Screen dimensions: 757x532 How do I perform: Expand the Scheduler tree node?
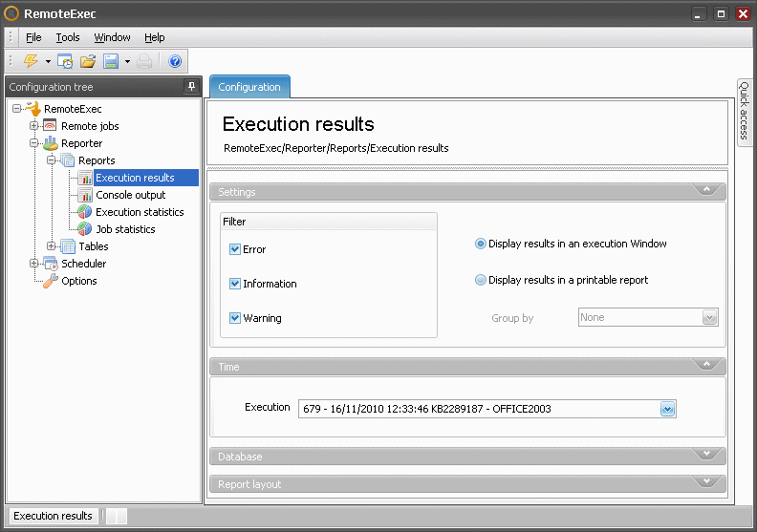(33, 264)
